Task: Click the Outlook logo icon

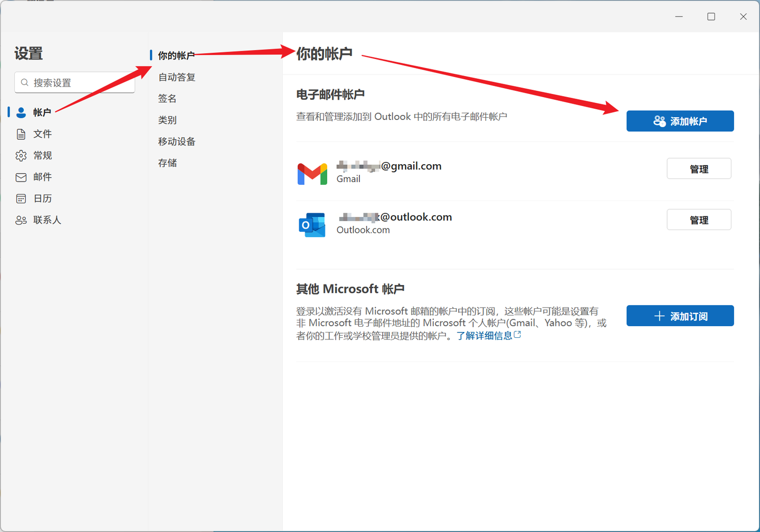Action: (312, 225)
